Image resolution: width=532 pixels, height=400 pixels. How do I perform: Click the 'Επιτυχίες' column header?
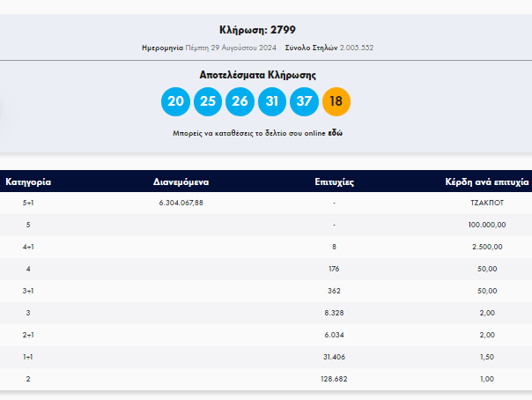(334, 181)
